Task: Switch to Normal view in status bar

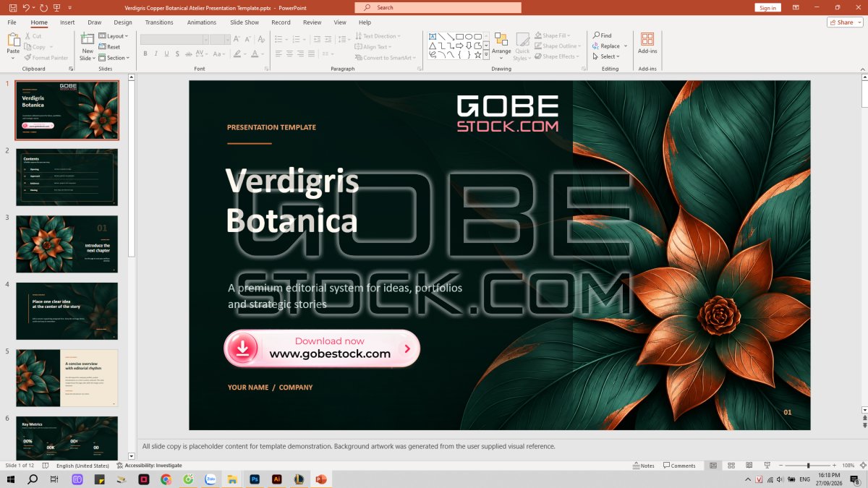Action: tap(713, 466)
